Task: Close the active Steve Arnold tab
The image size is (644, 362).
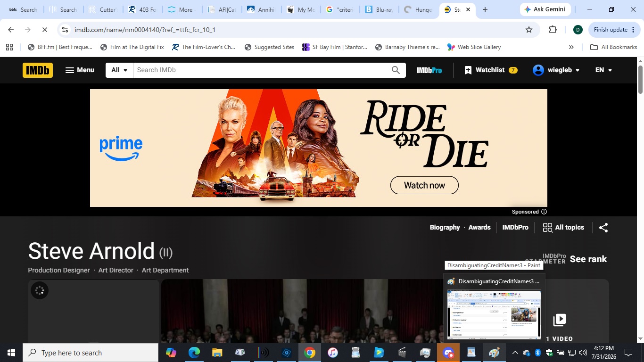Action: point(468,9)
